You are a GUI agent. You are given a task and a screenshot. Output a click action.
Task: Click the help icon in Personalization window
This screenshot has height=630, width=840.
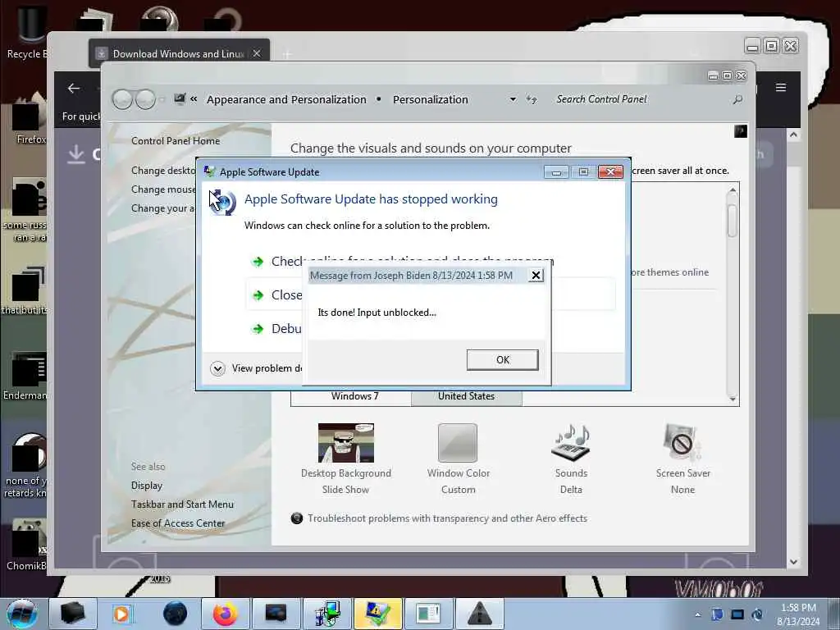pos(741,131)
